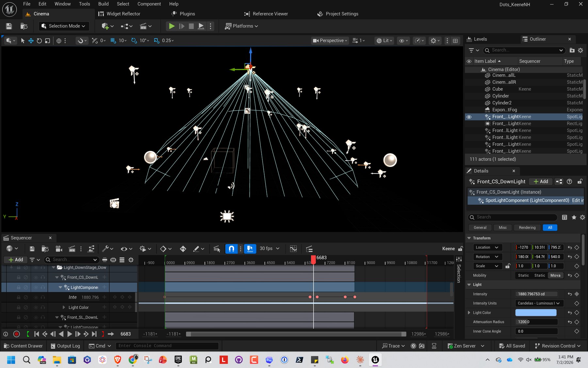Select SpotLightComponent (LightComponent0) row

coord(526,201)
